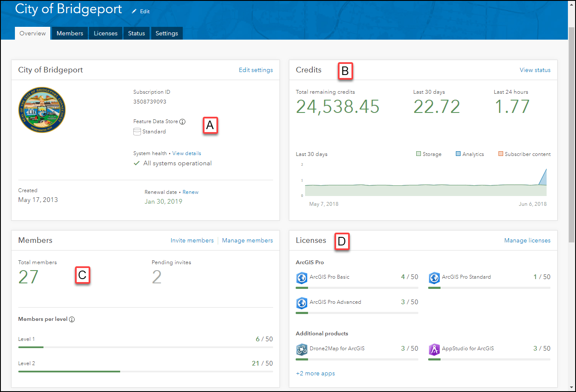
Task: Click the ArcGIS Pro Standard icon
Action: pos(434,278)
